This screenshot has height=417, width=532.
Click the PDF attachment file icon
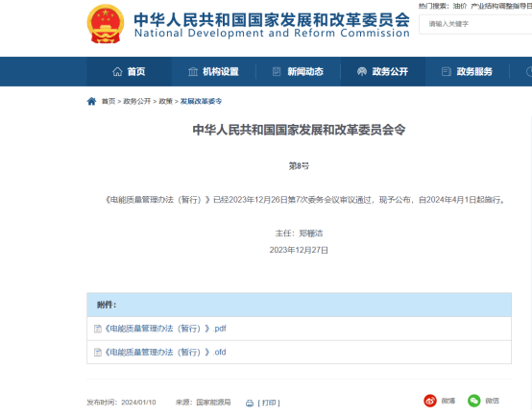coord(98,329)
